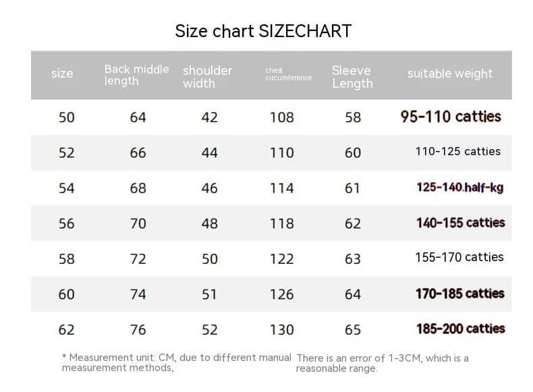
Task: Click the '140-155 catties' weight cell
Action: pos(460,223)
